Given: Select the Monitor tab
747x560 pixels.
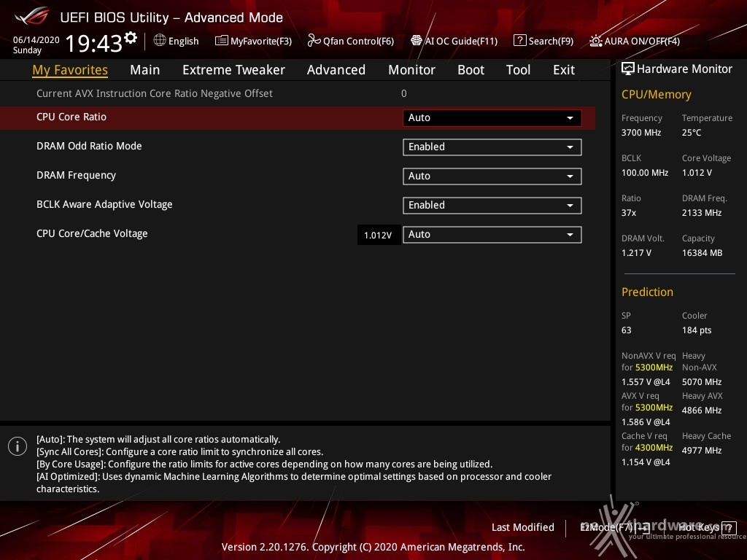Looking at the screenshot, I should (411, 70).
